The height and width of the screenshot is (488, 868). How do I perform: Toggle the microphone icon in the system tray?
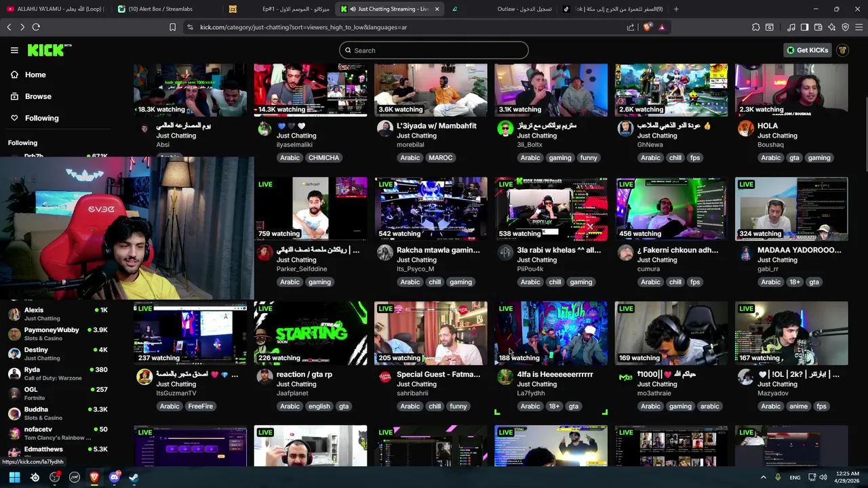pyautogui.click(x=778, y=477)
